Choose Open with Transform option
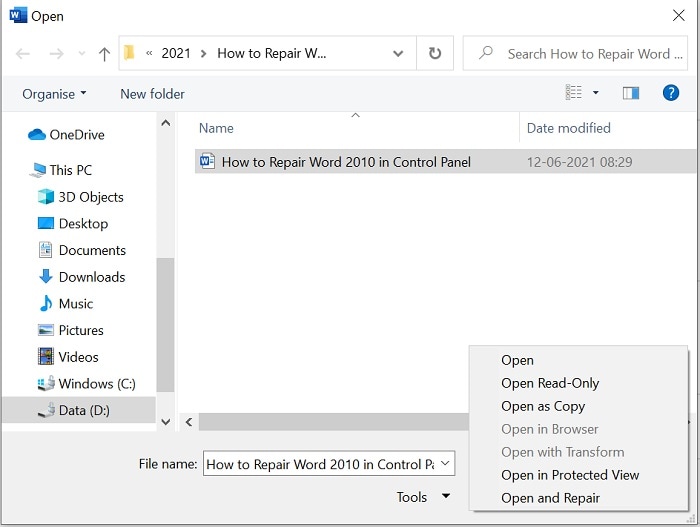 click(x=562, y=452)
